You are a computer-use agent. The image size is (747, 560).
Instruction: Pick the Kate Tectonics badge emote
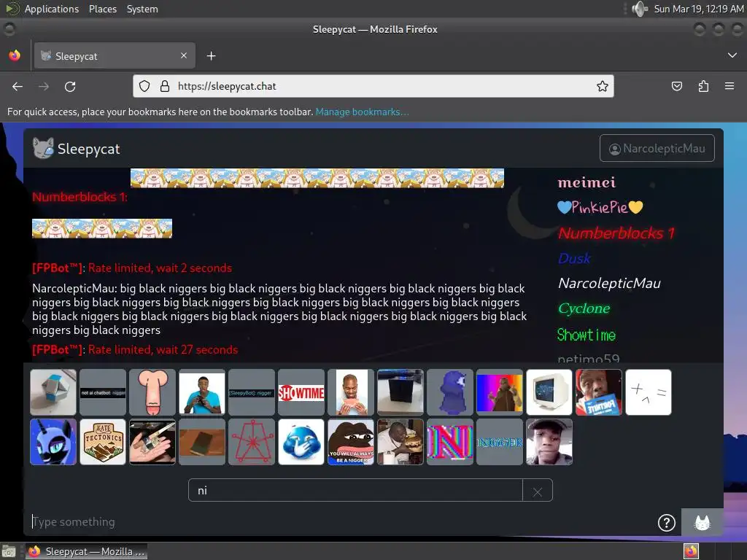click(x=102, y=442)
